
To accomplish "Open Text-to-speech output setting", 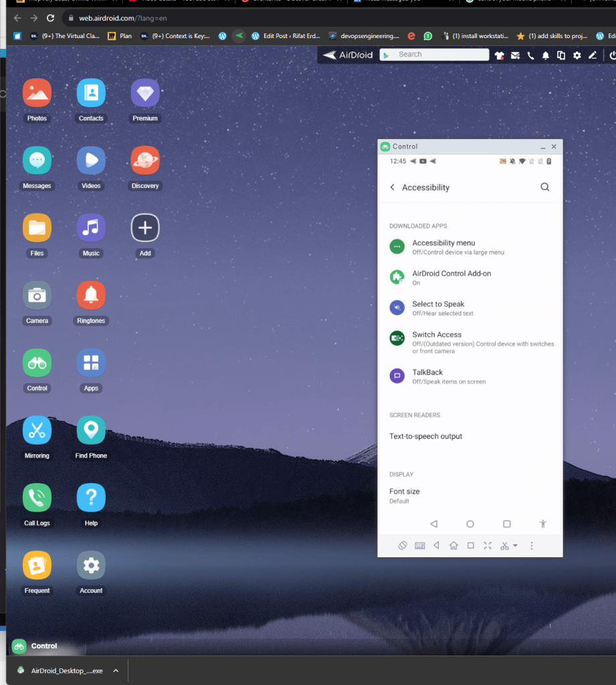I will tap(471, 436).
